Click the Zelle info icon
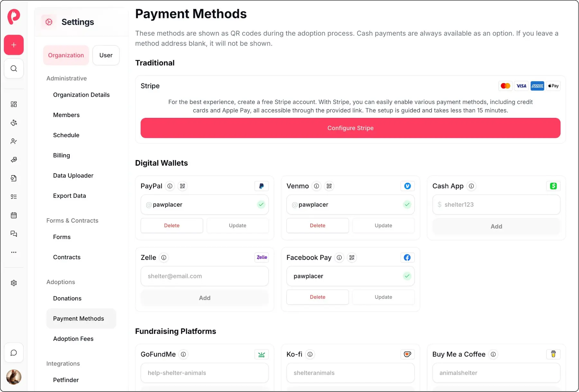The height and width of the screenshot is (392, 579). [164, 257]
